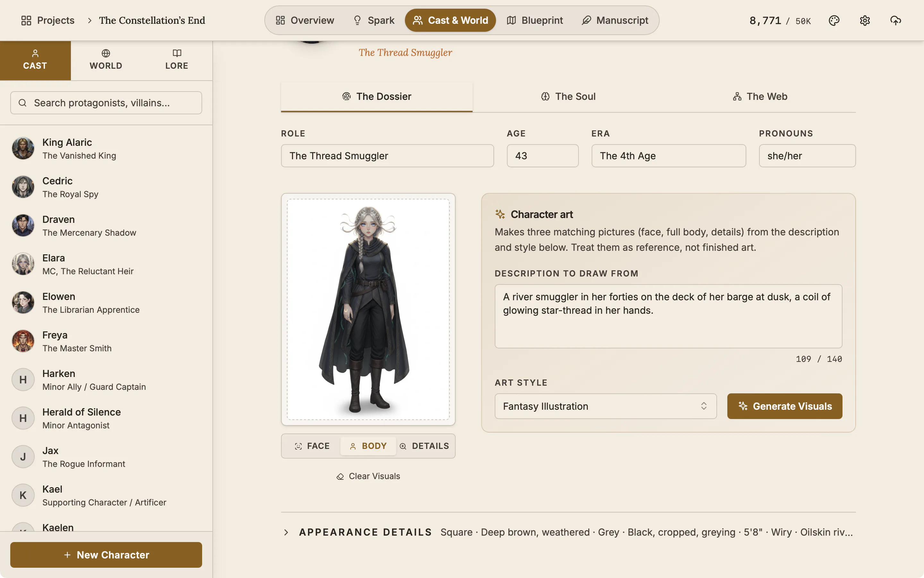Click the Character art sparkle icon
The height and width of the screenshot is (578, 924).
click(500, 214)
